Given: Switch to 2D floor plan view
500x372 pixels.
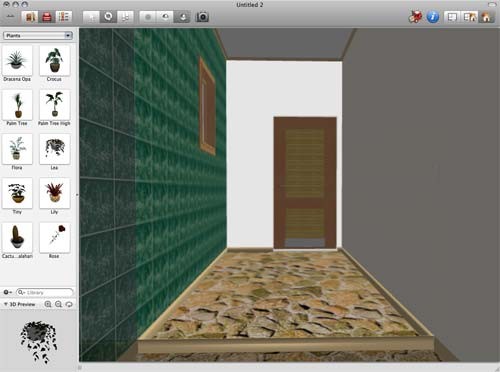Looking at the screenshot, I should pyautogui.click(x=452, y=17).
